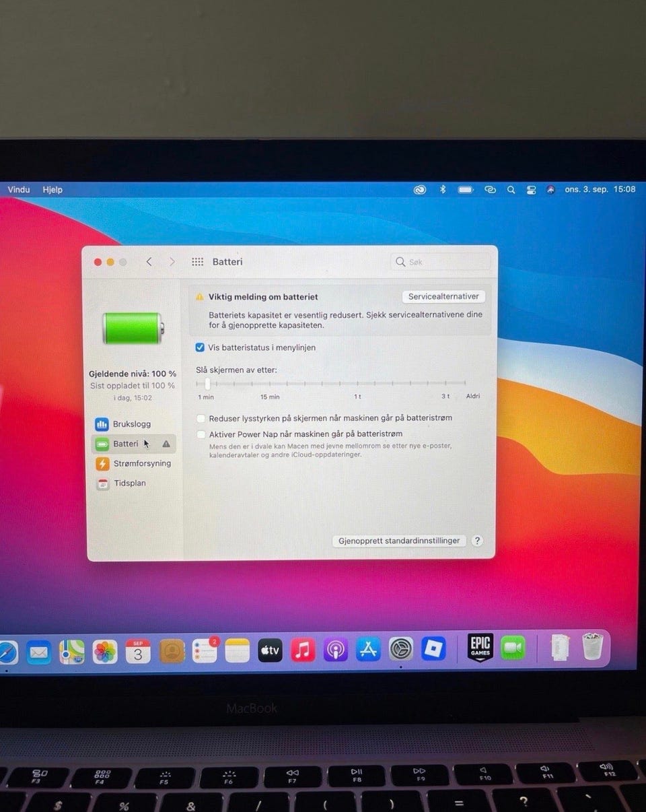Show all preferences grid icon
The height and width of the screenshot is (812, 646).
197,262
